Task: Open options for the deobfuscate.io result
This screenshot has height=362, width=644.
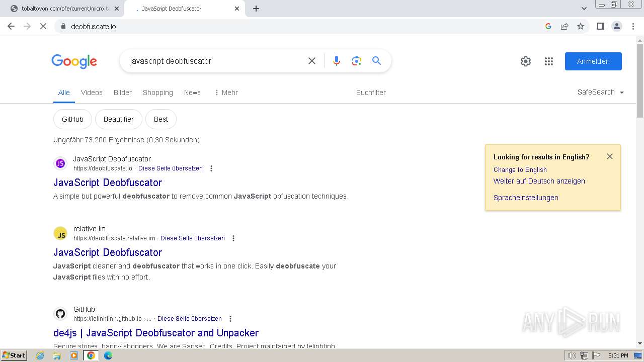Action: [211, 168]
